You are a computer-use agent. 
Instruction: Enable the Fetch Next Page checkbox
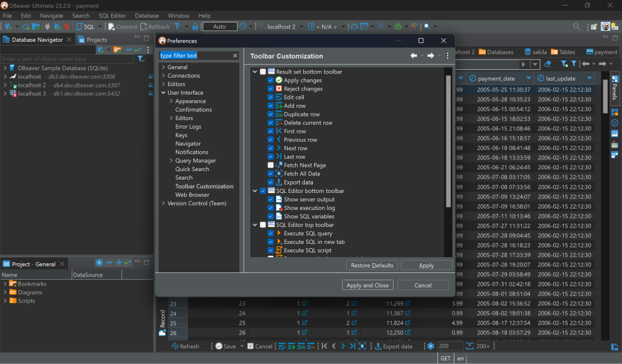point(270,165)
